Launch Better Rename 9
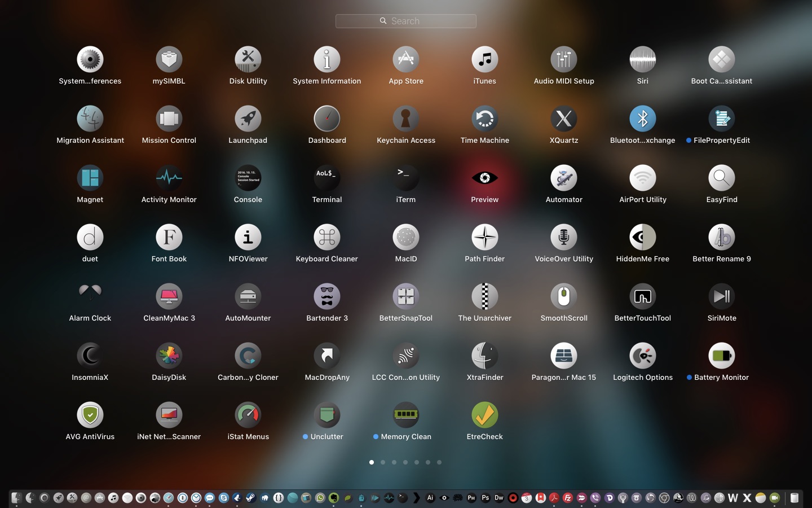Viewport: 812px width, 508px height. tap(722, 237)
